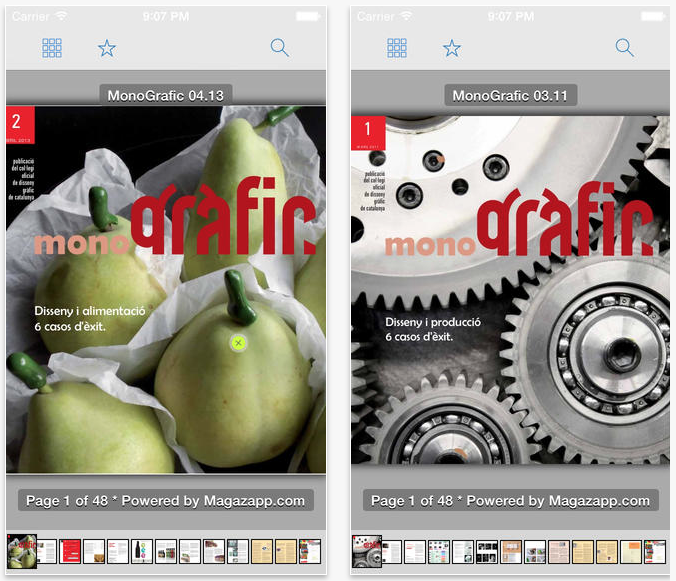Tap the star favorite icon in MonoGrafic 04.13 screen

point(107,48)
